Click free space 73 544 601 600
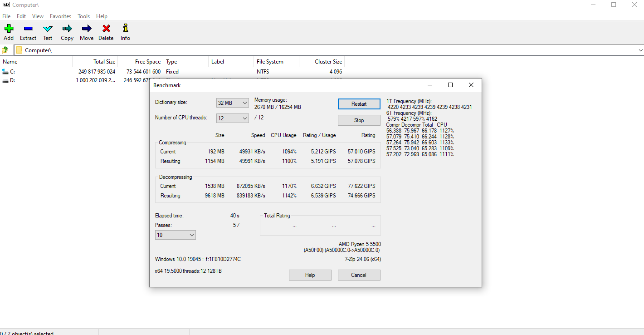The image size is (644, 335). click(x=143, y=72)
